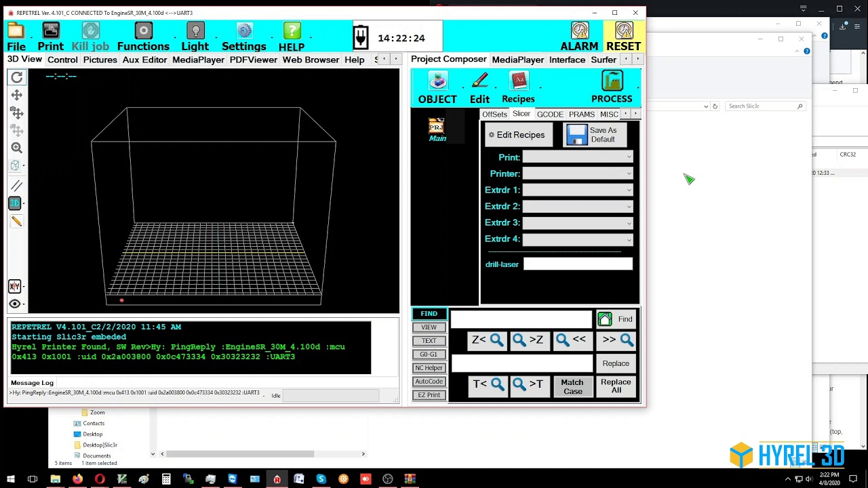Click the >Z search button
The height and width of the screenshot is (488, 868).
(x=528, y=340)
